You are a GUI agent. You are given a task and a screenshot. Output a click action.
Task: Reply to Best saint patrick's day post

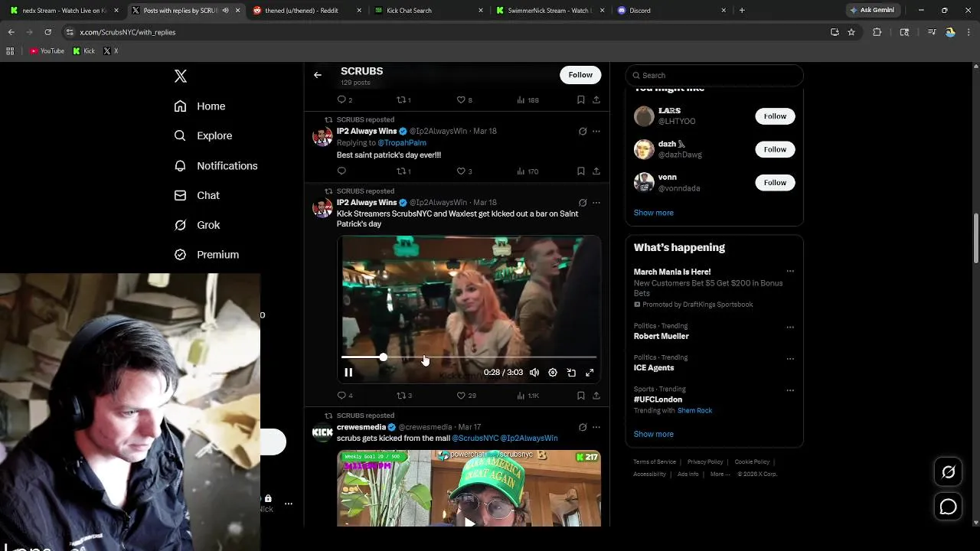341,171
